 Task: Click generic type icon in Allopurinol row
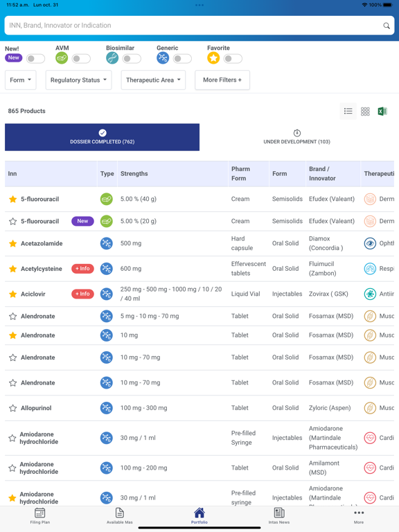107,408
